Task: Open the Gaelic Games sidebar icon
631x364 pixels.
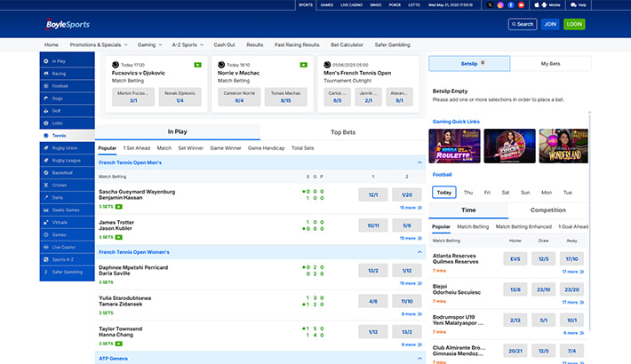Action: [x=46, y=210]
